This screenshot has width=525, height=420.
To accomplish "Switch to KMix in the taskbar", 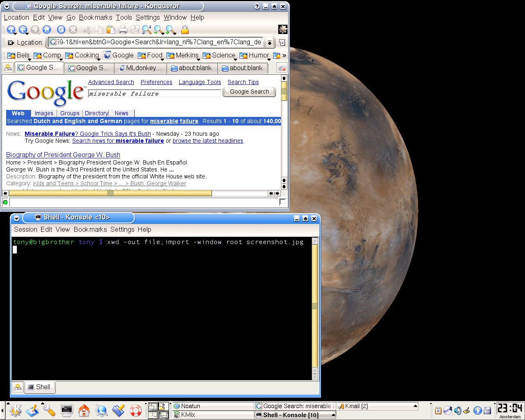I will click(x=213, y=415).
